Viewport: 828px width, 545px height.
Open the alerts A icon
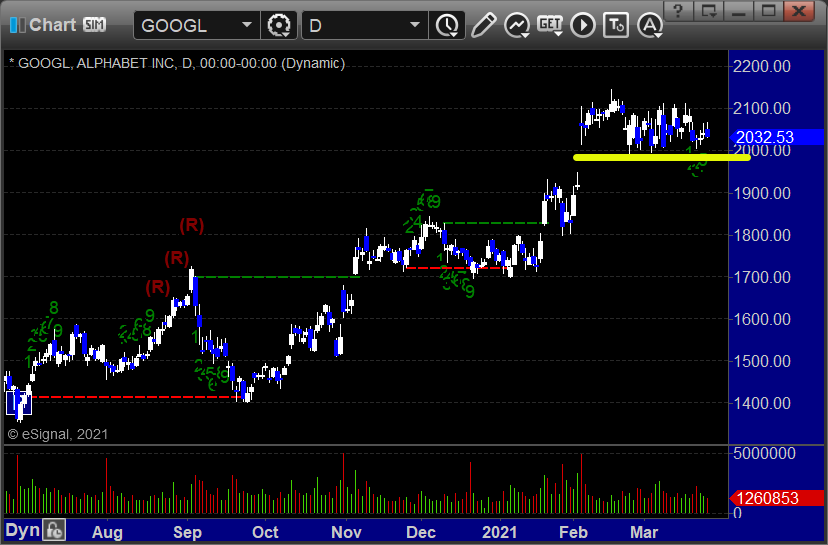650,25
